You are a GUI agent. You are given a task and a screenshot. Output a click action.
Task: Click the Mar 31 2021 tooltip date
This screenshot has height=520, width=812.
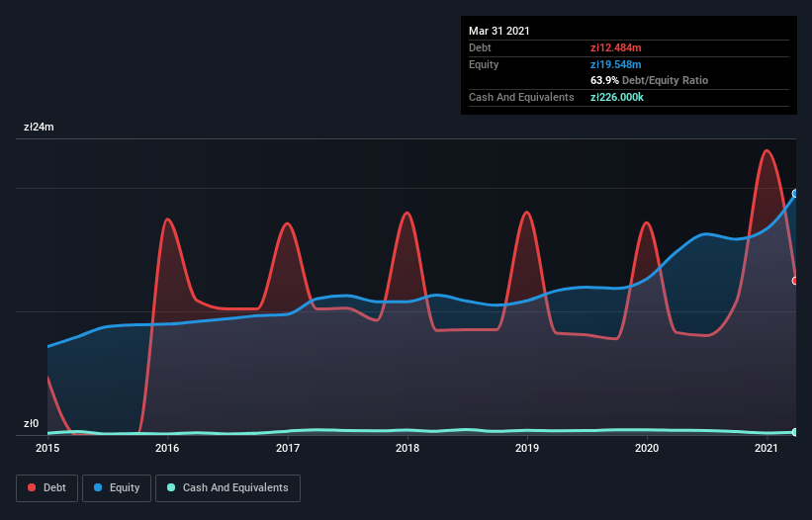[x=499, y=31]
